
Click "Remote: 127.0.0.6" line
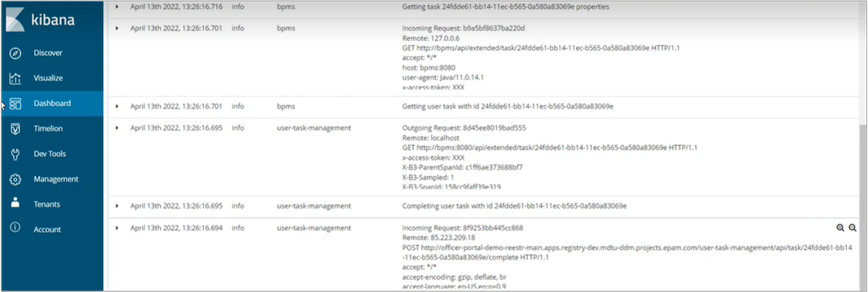[429, 37]
